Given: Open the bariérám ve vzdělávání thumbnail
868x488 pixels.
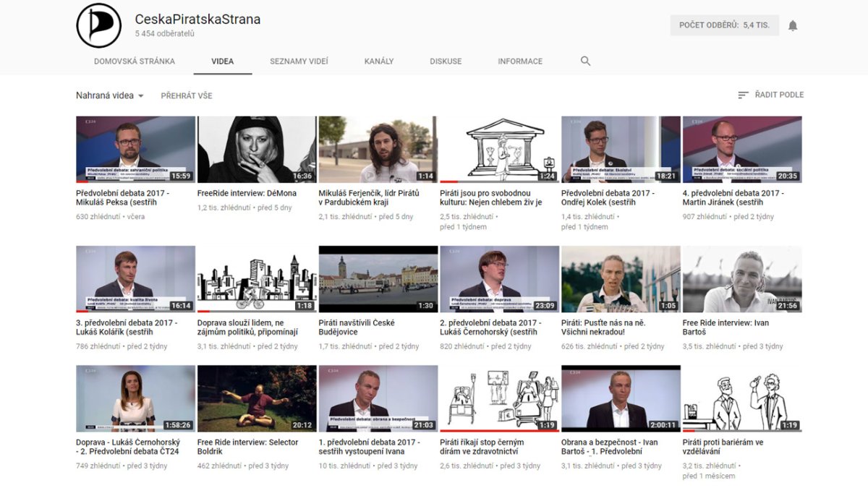Looking at the screenshot, I should pos(742,398).
